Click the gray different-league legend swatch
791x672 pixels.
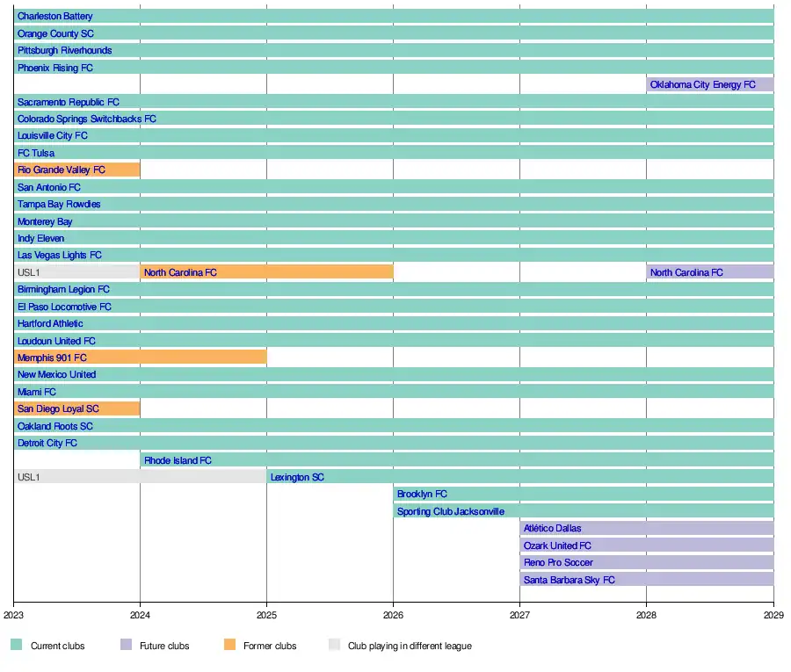(334, 644)
